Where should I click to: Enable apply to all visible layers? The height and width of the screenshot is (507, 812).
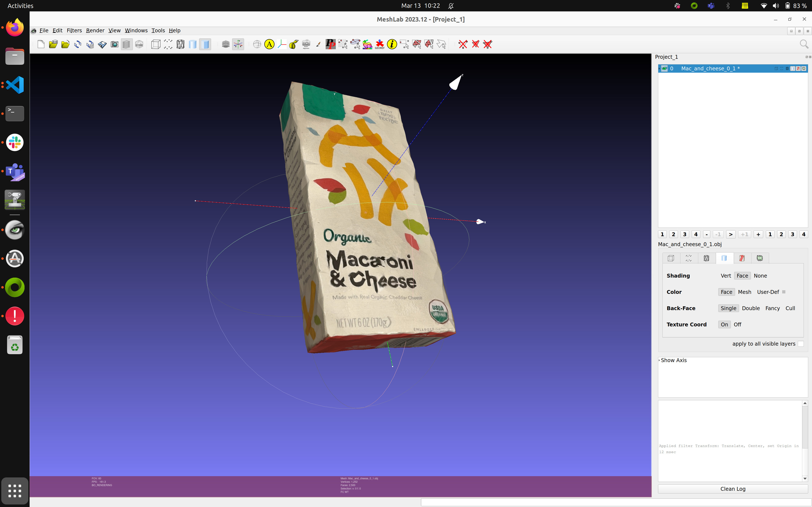coord(801,344)
